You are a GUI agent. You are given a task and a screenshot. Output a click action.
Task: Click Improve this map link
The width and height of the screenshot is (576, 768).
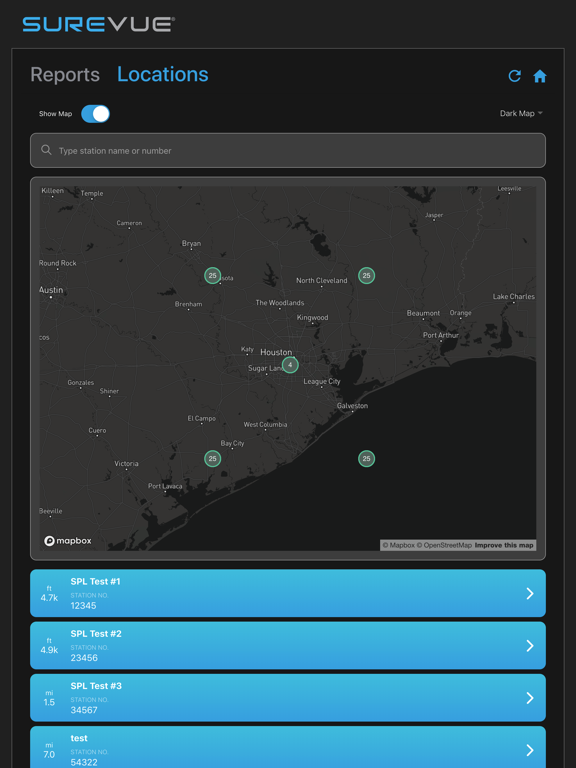click(504, 545)
